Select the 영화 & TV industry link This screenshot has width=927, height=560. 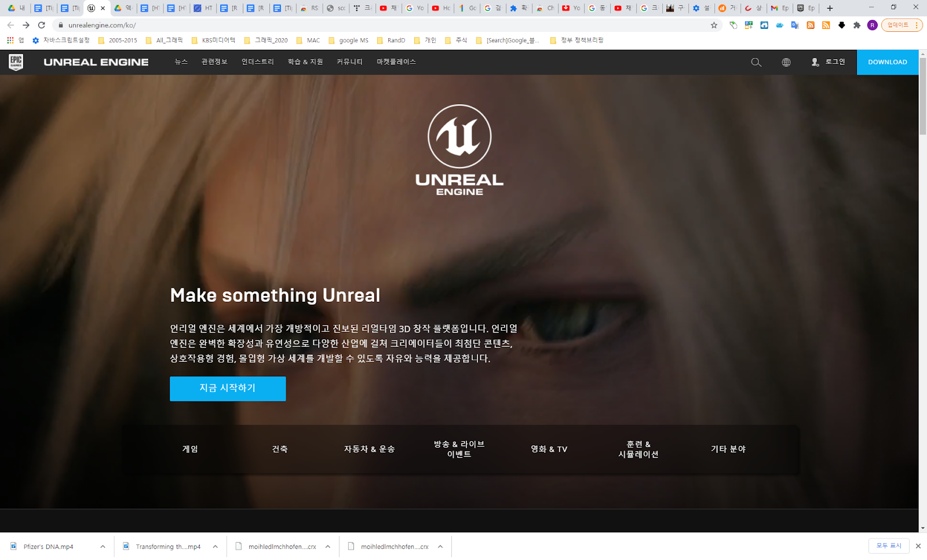click(549, 449)
